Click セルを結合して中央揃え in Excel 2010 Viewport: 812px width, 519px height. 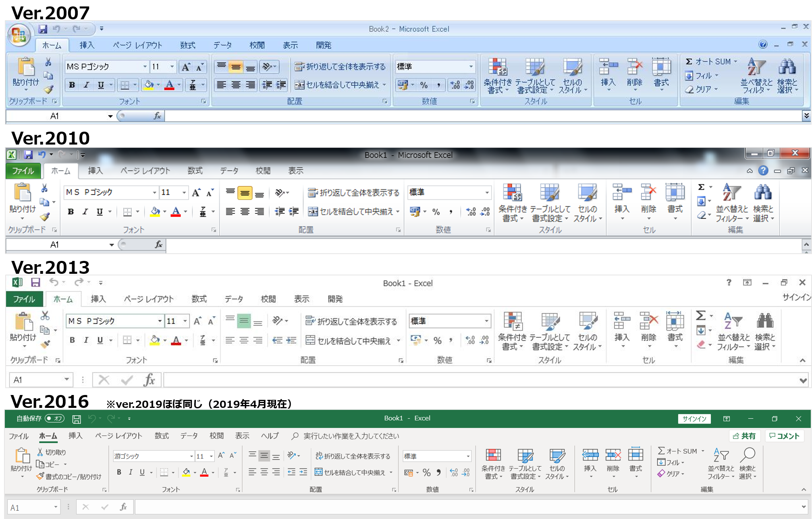(350, 211)
